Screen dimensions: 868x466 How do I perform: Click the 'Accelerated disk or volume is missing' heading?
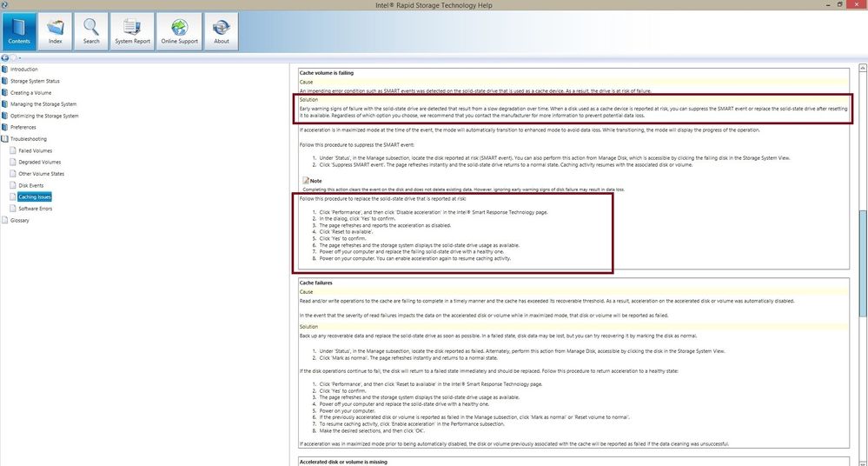pyautogui.click(x=343, y=462)
